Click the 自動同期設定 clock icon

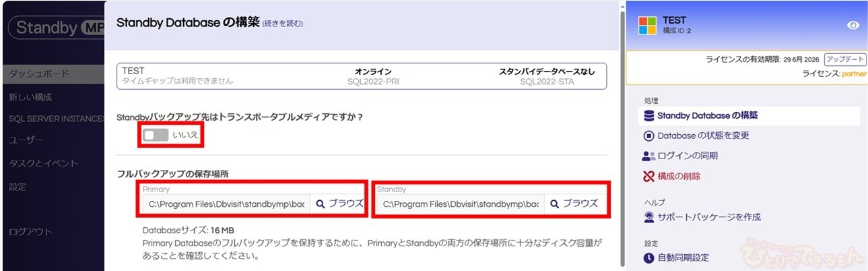(648, 258)
